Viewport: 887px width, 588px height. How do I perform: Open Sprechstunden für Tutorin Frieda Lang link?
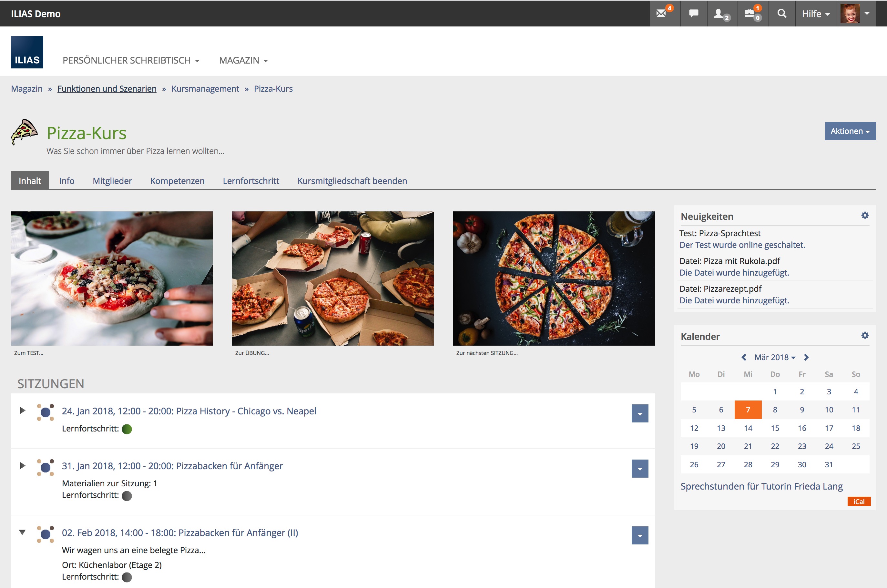click(x=761, y=486)
